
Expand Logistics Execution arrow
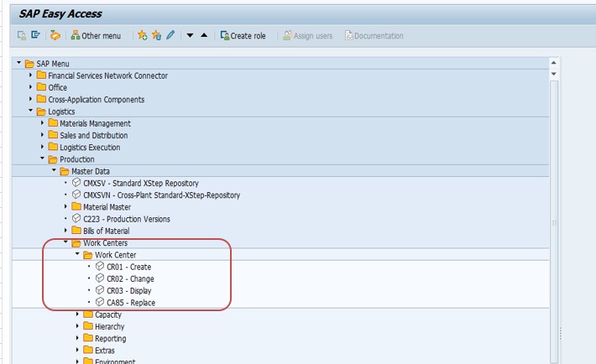42,147
